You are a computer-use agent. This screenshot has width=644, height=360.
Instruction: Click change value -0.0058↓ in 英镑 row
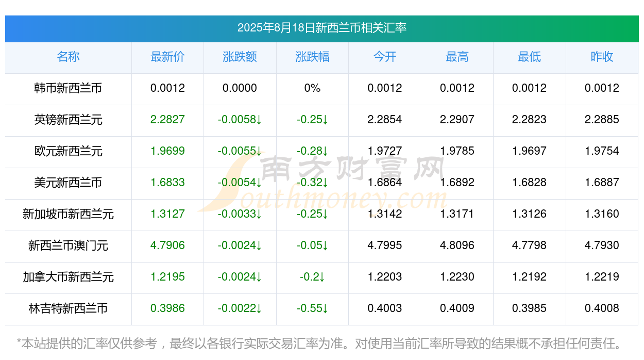tap(240, 120)
